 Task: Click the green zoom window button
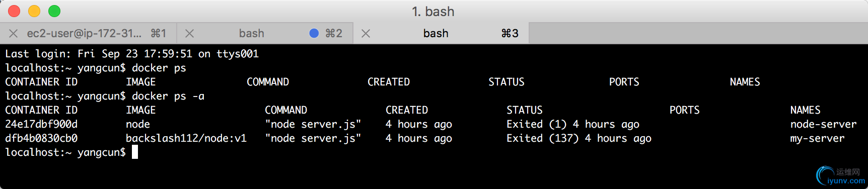pyautogui.click(x=54, y=11)
